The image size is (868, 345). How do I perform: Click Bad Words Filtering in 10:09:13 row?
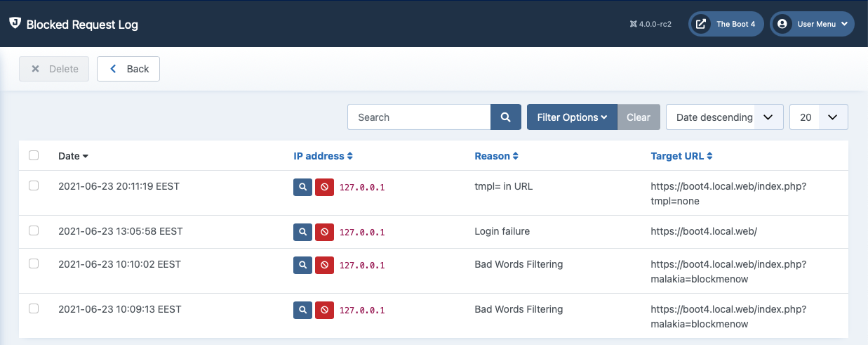pos(519,309)
